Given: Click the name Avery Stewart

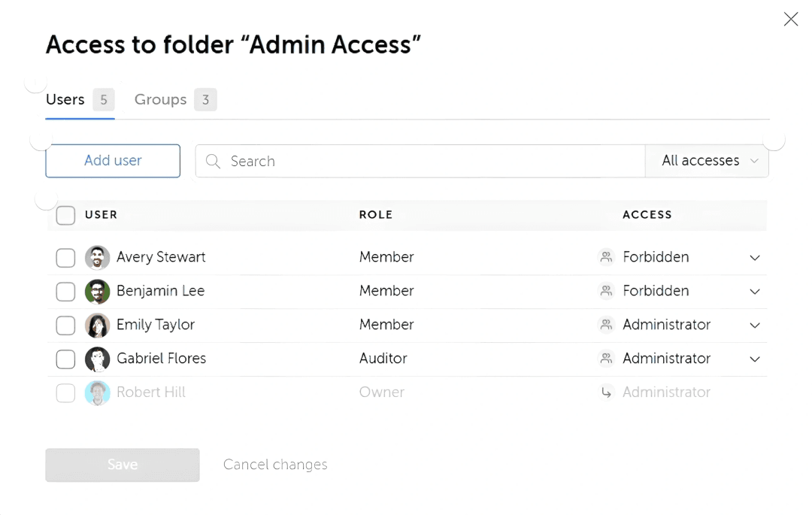Looking at the screenshot, I should (161, 257).
